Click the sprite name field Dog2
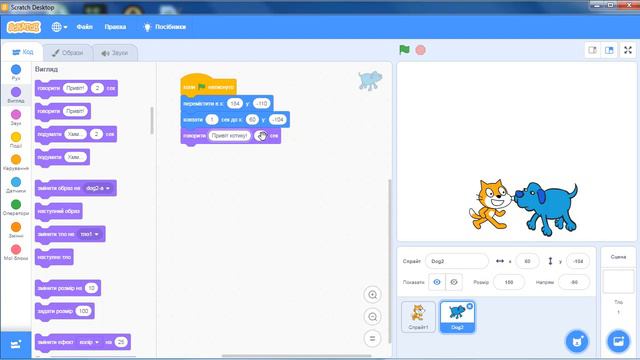This screenshot has width=640, height=360. coord(456,261)
